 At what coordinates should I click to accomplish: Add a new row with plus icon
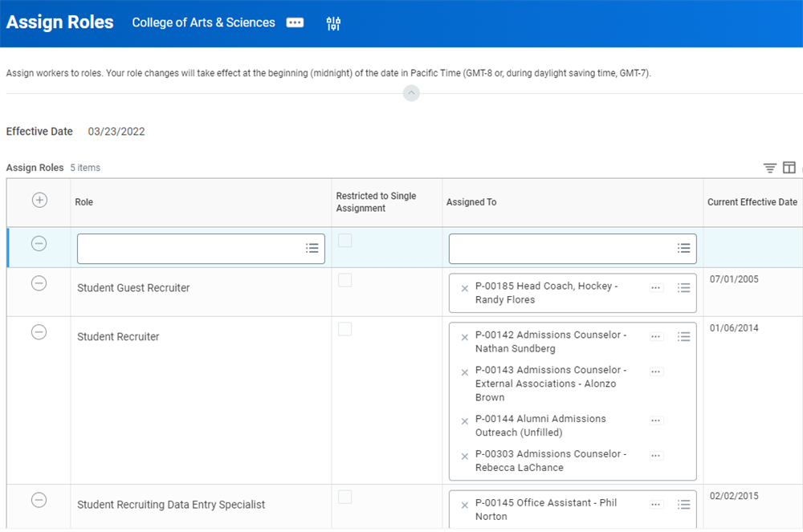[x=39, y=200]
